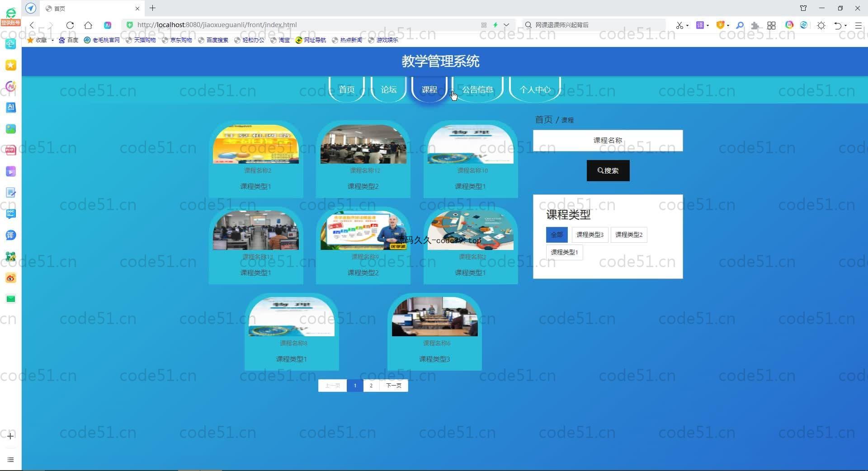Expand the screenshot scissors dropdown arrow
This screenshot has width=868, height=471.
[687, 26]
